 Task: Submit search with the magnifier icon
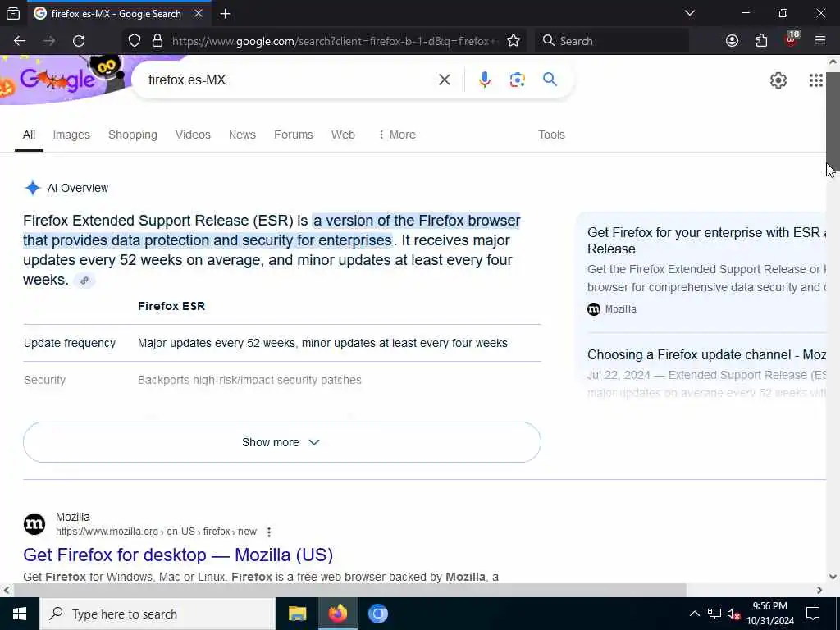pyautogui.click(x=550, y=80)
